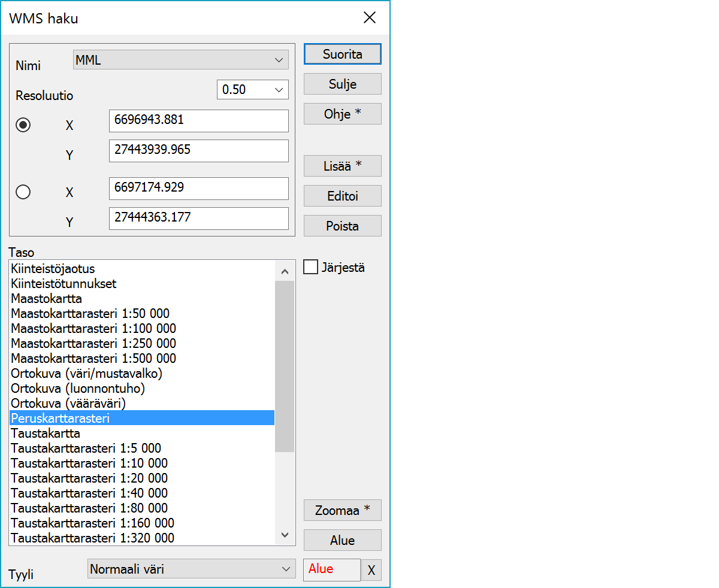Viewport: 719px width, 588px height.
Task: Choose Ortokuva (vääräväri) layer
Action: coord(68,404)
